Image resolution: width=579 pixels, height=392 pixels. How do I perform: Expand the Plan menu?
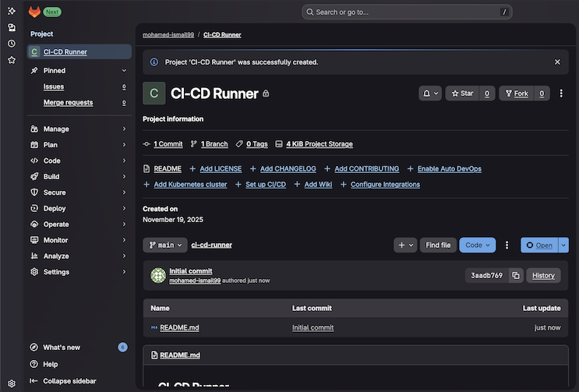[x=79, y=145]
